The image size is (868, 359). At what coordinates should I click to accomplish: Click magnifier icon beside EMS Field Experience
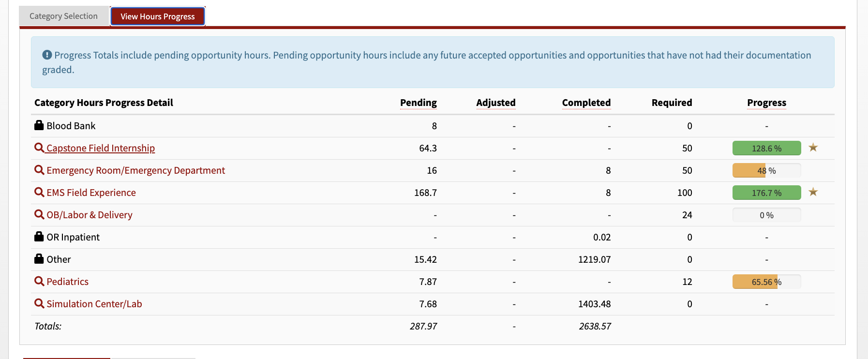tap(39, 192)
